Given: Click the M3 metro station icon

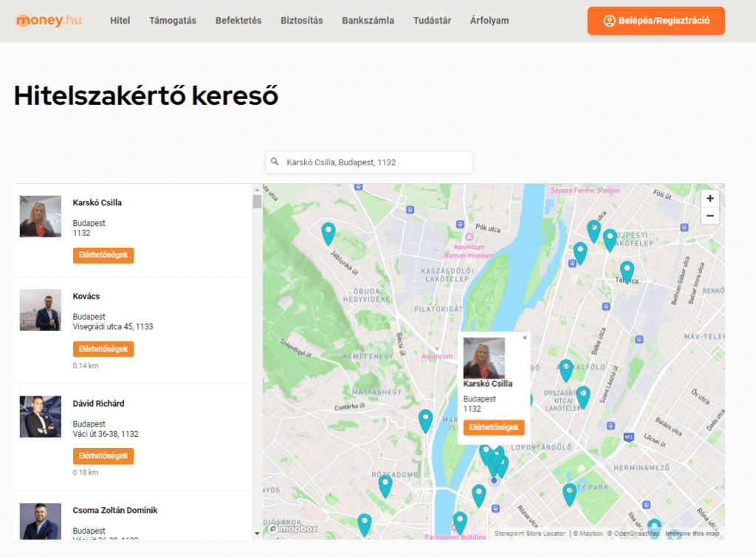Looking at the screenshot, I should pos(629,437).
